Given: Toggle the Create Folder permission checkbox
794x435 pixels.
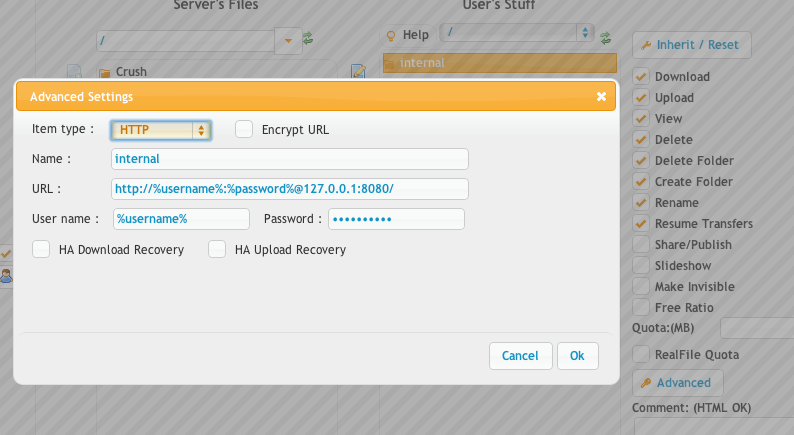Looking at the screenshot, I should pyautogui.click(x=641, y=181).
